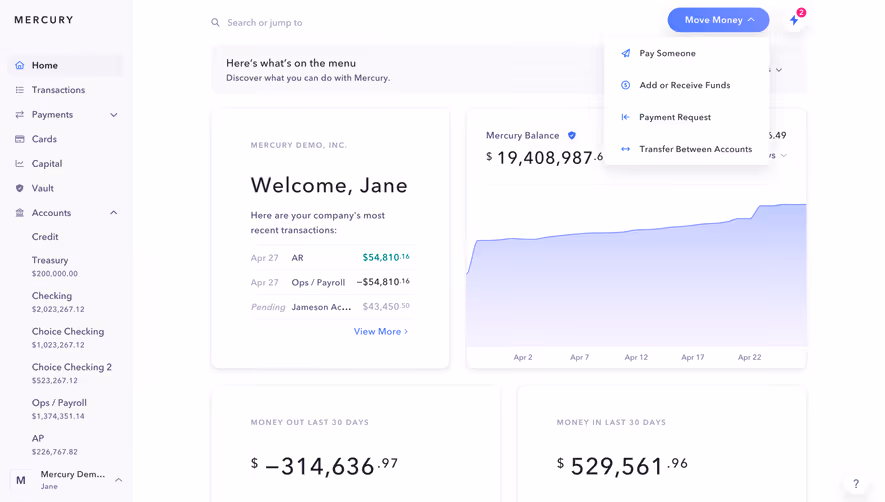Viewport: 885px width, 502px height.
Task: Click the Ops / Payroll transaction row
Action: point(330,282)
